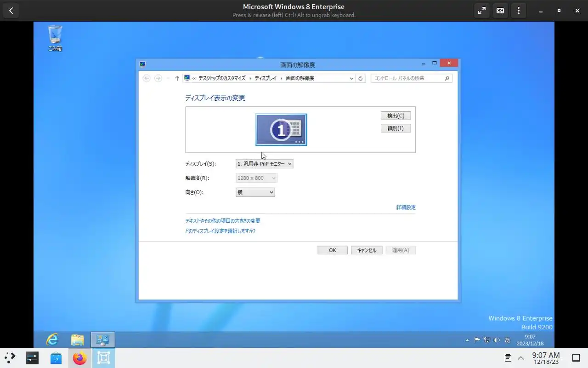Image resolution: width=588 pixels, height=368 pixels.
Task: Select ディスプレイ in the breadcrumb
Action: tap(266, 78)
